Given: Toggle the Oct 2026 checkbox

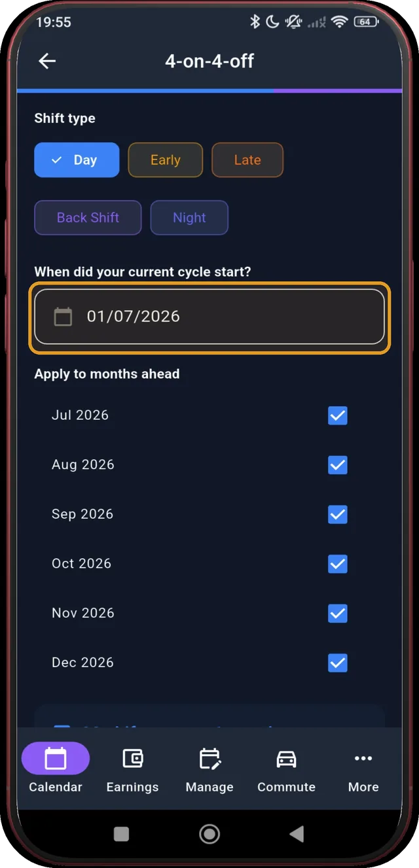Looking at the screenshot, I should tap(338, 564).
